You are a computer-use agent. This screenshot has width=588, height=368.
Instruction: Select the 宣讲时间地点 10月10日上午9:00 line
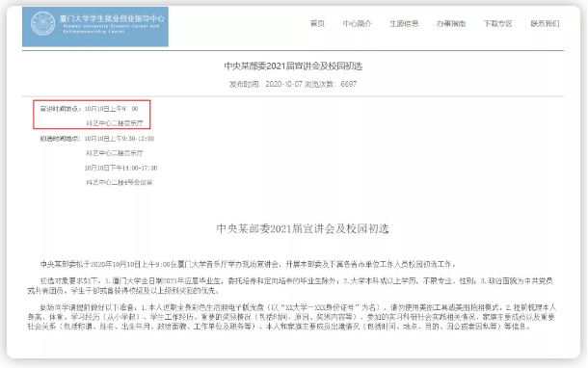pyautogui.click(x=90, y=109)
